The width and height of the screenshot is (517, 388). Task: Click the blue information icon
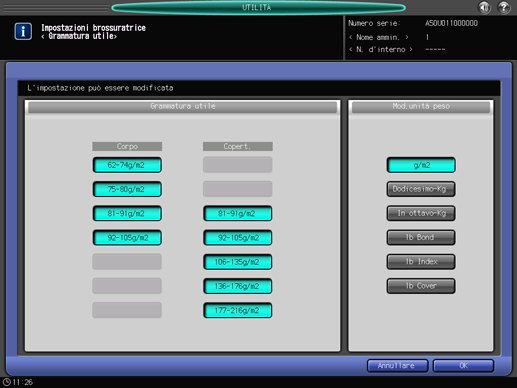click(x=23, y=31)
